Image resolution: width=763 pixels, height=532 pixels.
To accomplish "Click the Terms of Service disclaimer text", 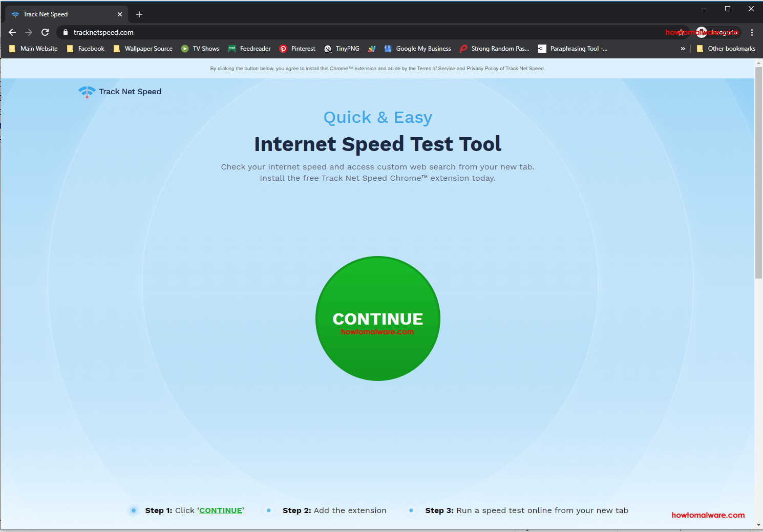I will 377,69.
